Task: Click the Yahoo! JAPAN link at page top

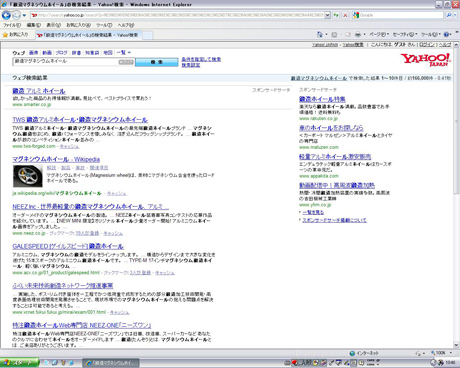Action: pos(325,45)
